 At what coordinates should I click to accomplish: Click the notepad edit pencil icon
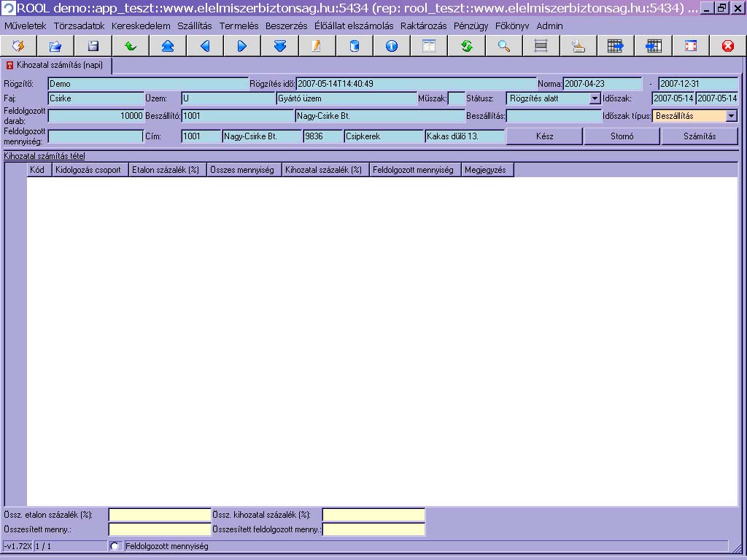coord(317,46)
